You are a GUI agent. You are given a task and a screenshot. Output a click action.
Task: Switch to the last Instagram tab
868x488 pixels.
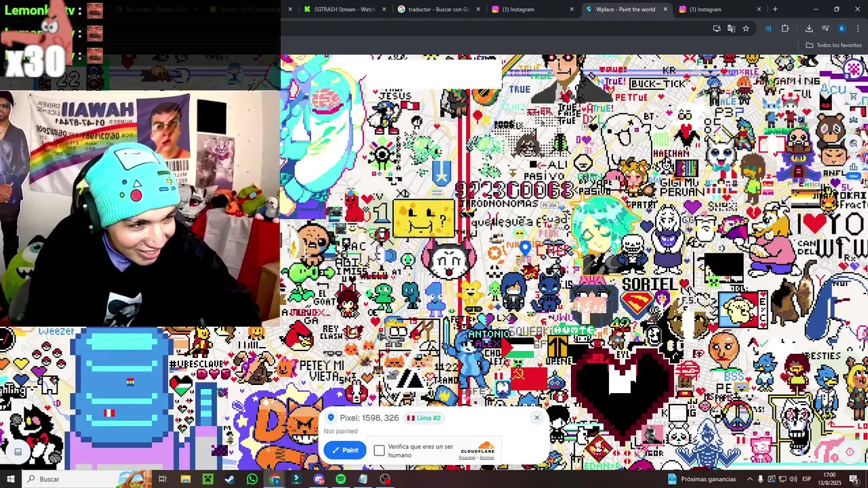pyautogui.click(x=719, y=9)
